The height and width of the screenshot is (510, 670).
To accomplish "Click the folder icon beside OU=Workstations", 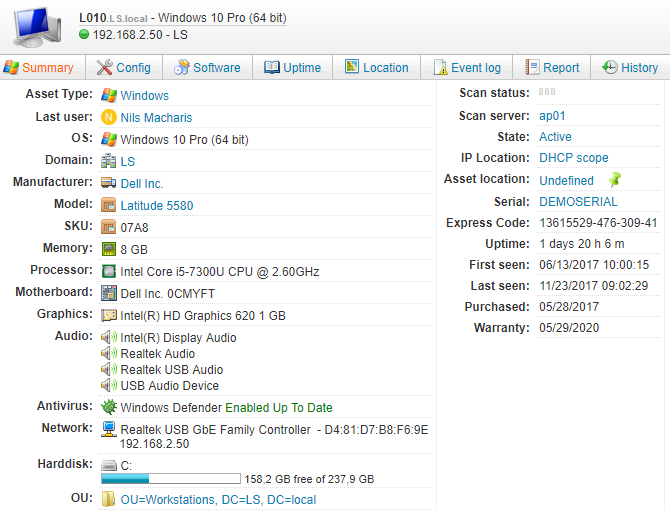I will 109,499.
